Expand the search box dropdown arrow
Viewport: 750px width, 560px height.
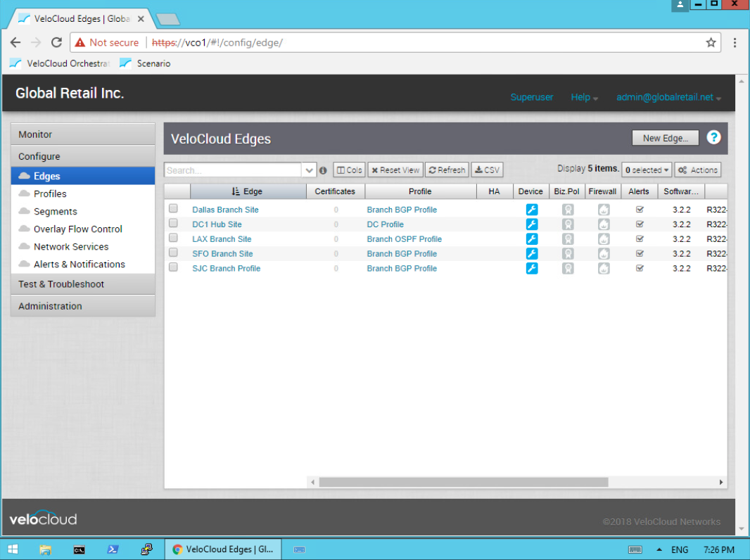coord(309,170)
